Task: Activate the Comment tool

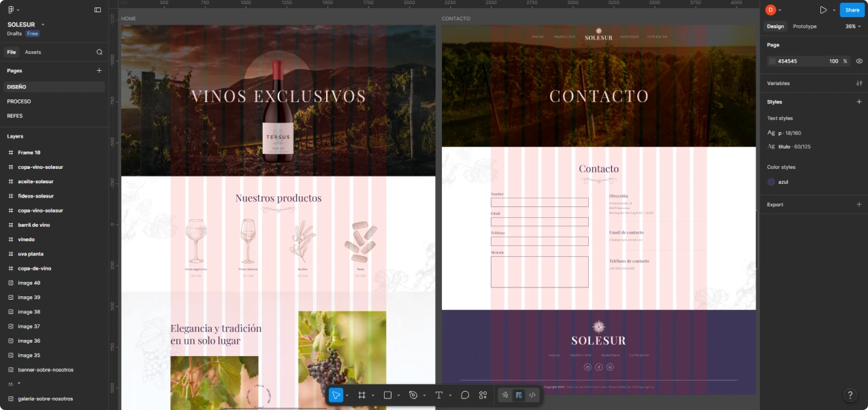Action: 465,395
